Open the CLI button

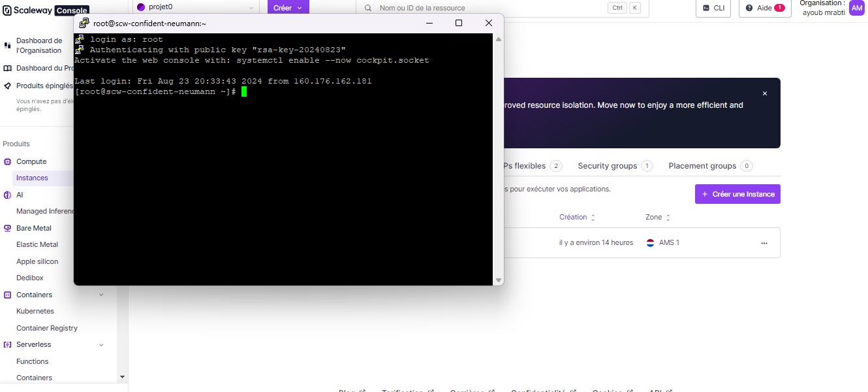click(713, 8)
